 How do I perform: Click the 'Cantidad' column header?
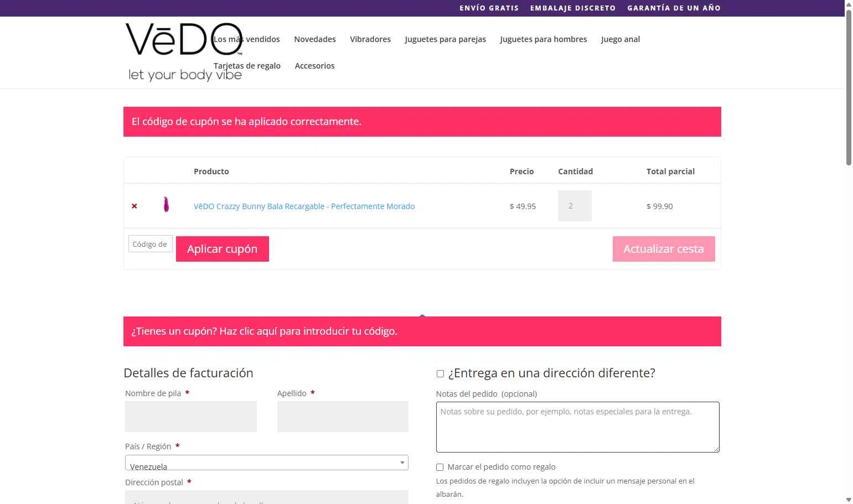click(x=576, y=172)
